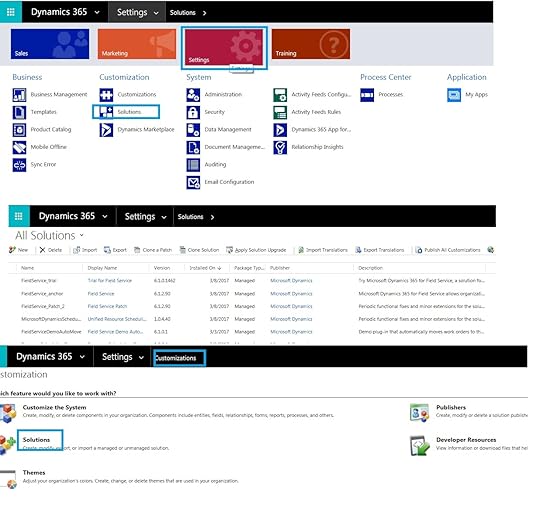Viewport: 540px width, 509px height.
Task: Sort by the Display Name column header
Action: tap(102, 268)
